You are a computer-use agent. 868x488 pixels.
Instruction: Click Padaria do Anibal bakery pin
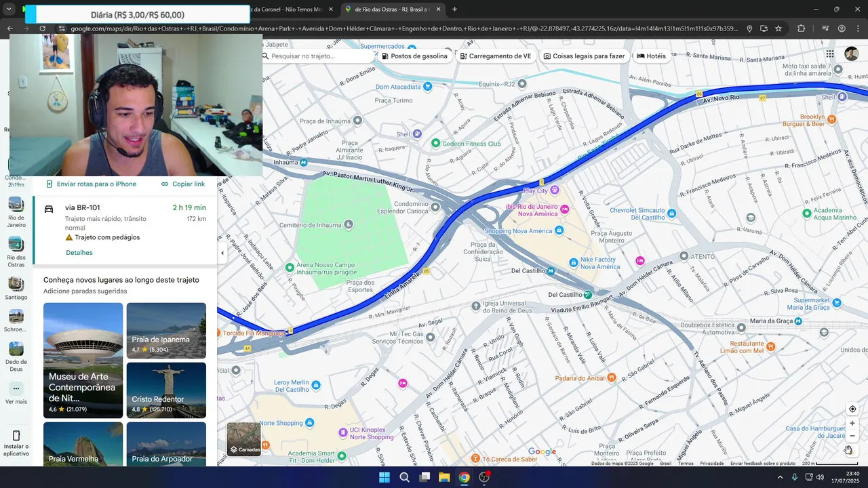[612, 378]
